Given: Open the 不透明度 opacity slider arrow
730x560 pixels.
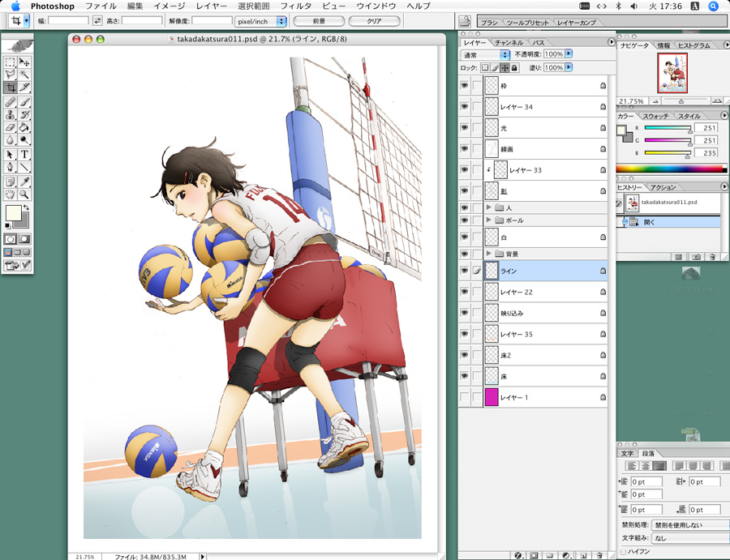Looking at the screenshot, I should click(569, 54).
